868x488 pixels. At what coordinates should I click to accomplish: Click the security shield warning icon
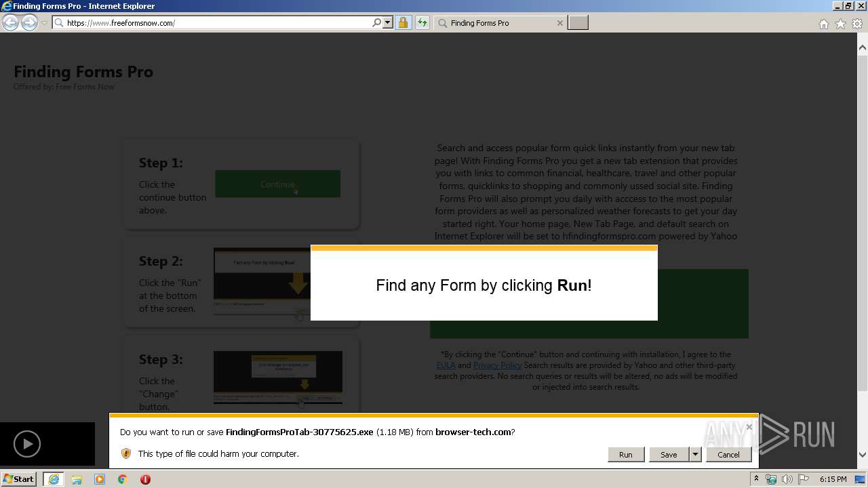point(125,453)
